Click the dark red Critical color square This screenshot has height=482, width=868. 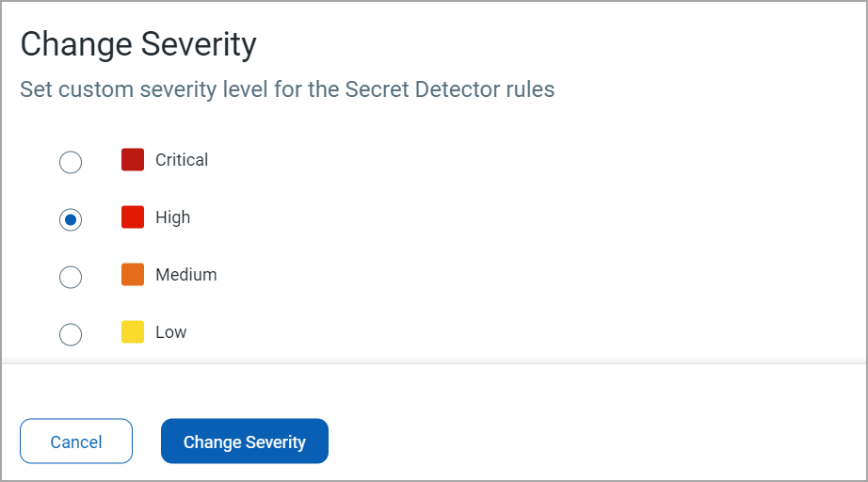(x=133, y=160)
